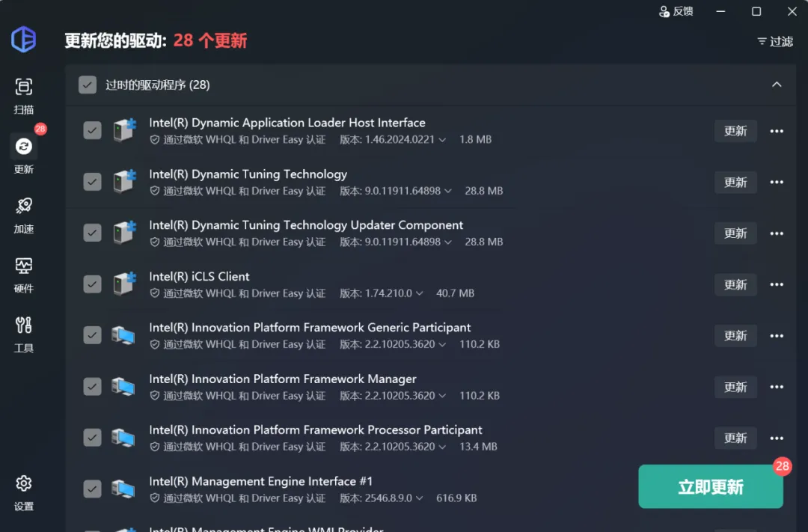
Task: Click the 40.7 MB size text
Action: 455,293
